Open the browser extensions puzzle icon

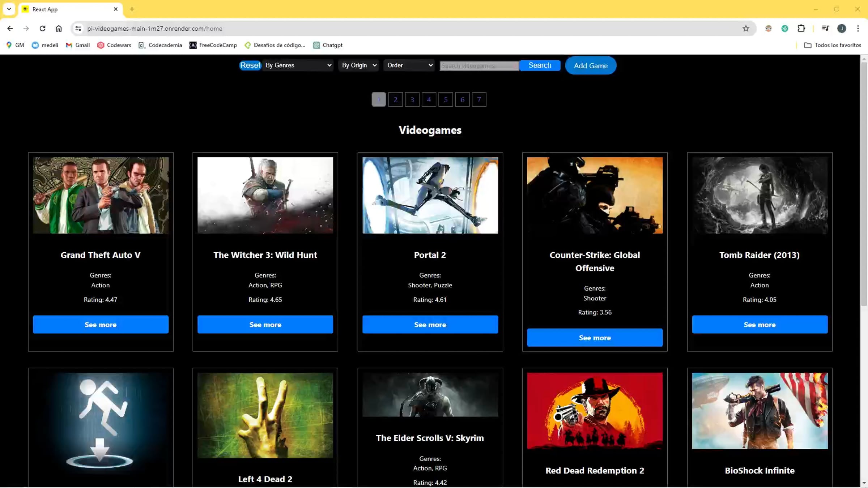coord(801,29)
